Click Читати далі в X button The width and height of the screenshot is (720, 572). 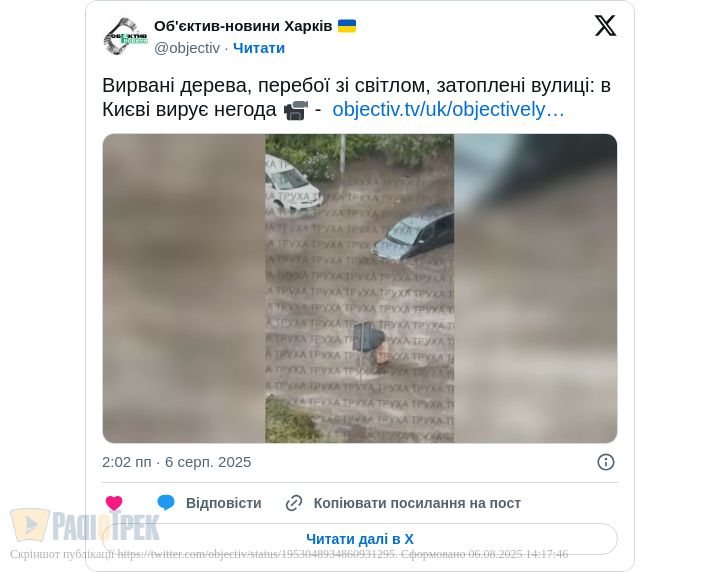pos(360,539)
